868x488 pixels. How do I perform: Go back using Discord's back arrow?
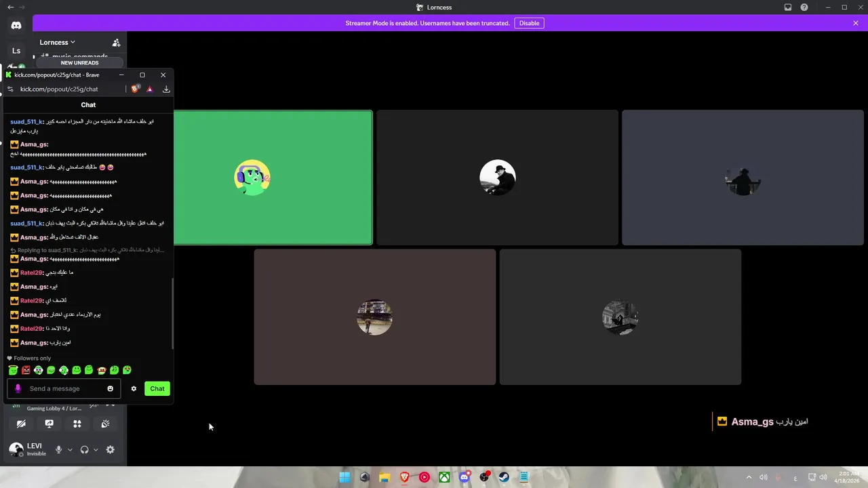tap(10, 7)
